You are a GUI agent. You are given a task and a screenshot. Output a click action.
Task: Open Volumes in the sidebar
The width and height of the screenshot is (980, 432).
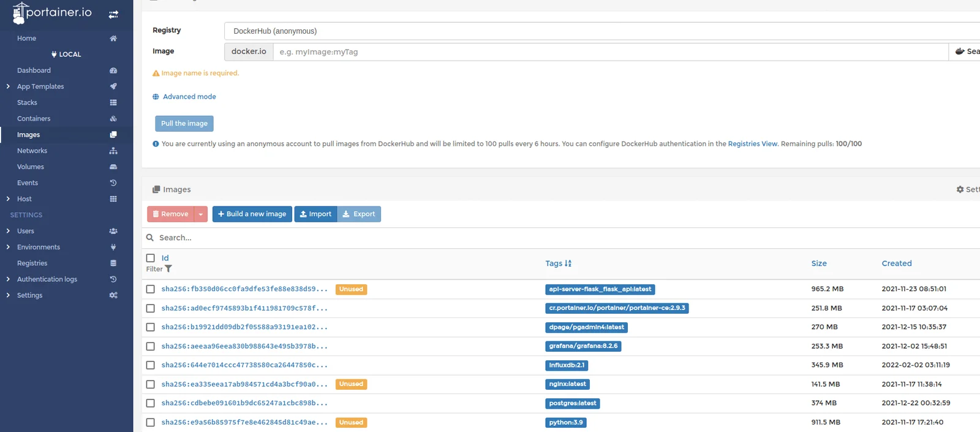31,167
